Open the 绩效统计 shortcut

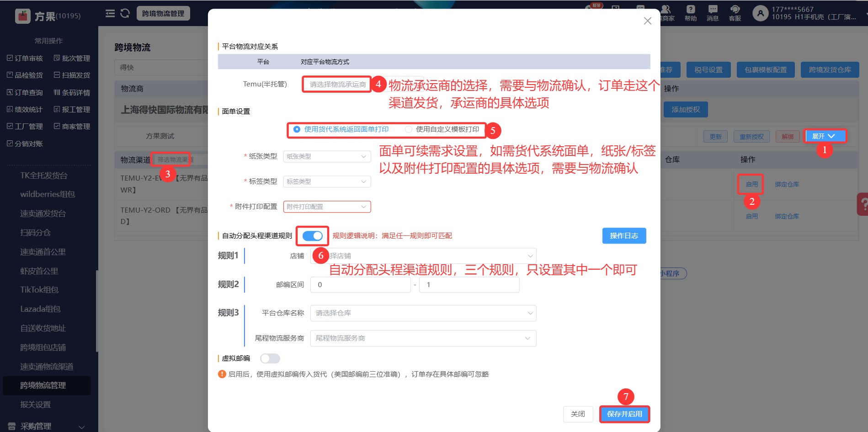(x=25, y=109)
